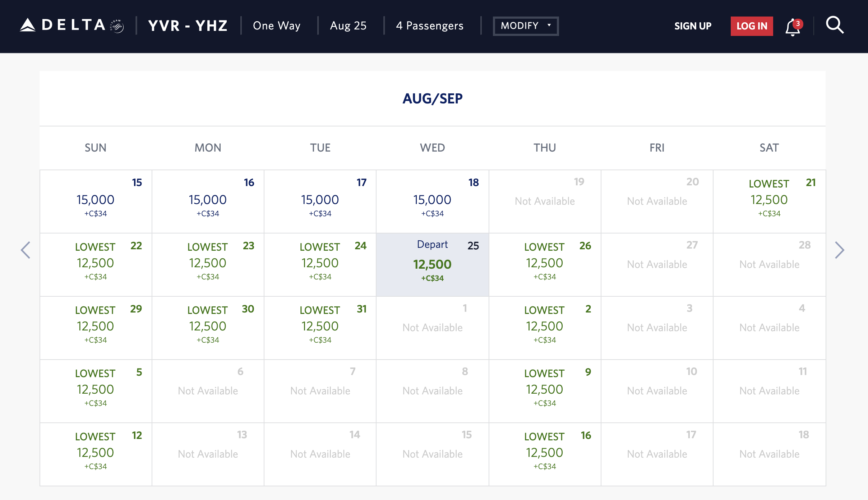Advance to next calendar weeks arrow
This screenshot has width=868, height=500.
click(839, 250)
